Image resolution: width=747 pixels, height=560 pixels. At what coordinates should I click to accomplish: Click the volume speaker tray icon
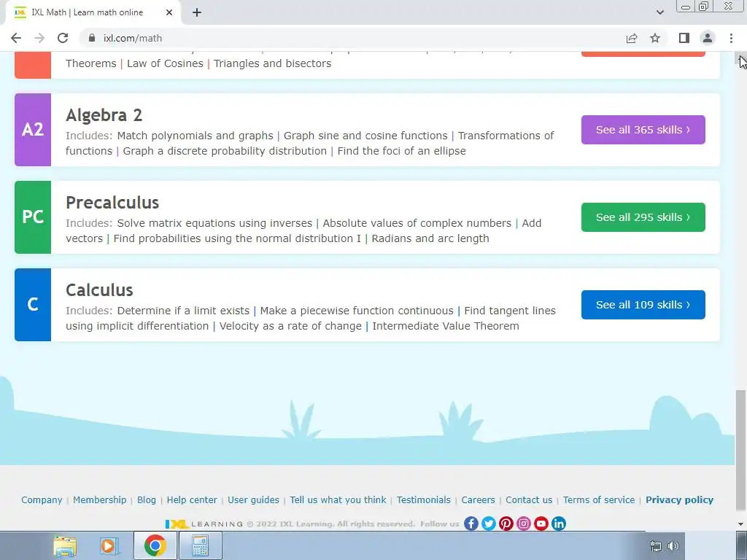click(x=673, y=546)
